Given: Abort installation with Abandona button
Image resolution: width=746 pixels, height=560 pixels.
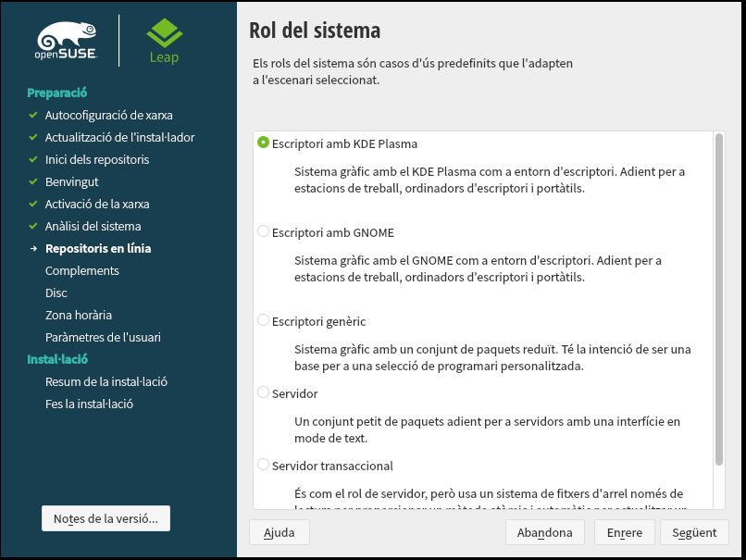Looking at the screenshot, I should [545, 532].
